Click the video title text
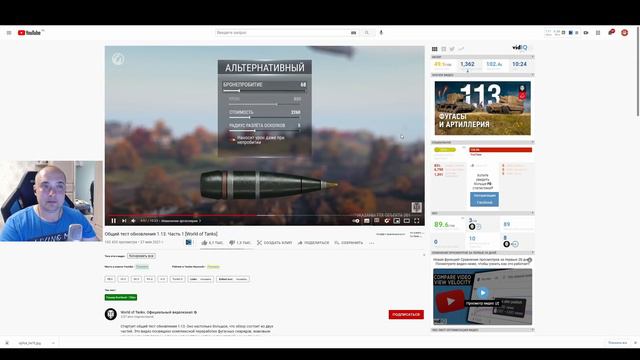640x360 pixels. [161, 234]
